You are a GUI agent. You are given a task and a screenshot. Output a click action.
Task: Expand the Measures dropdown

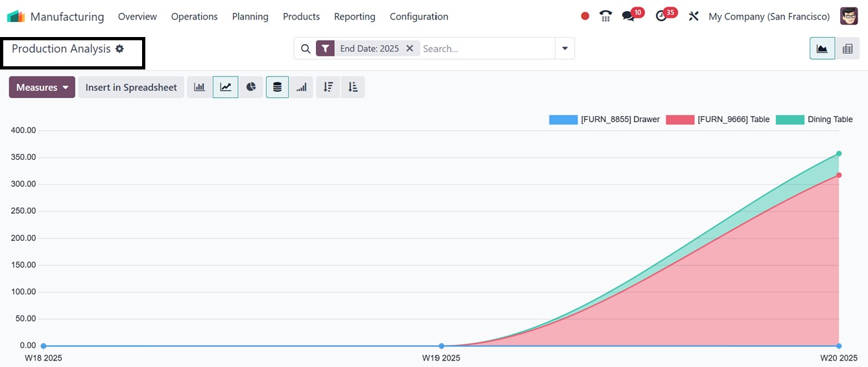coord(42,87)
